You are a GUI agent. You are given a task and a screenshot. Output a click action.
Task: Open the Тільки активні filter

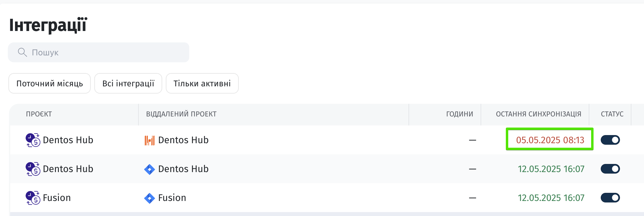coord(202,83)
